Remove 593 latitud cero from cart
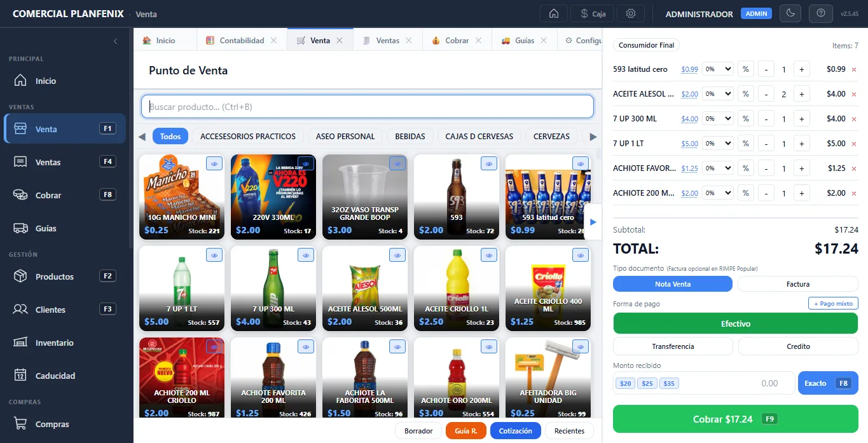Screen dimensions: 868x443 854,69
